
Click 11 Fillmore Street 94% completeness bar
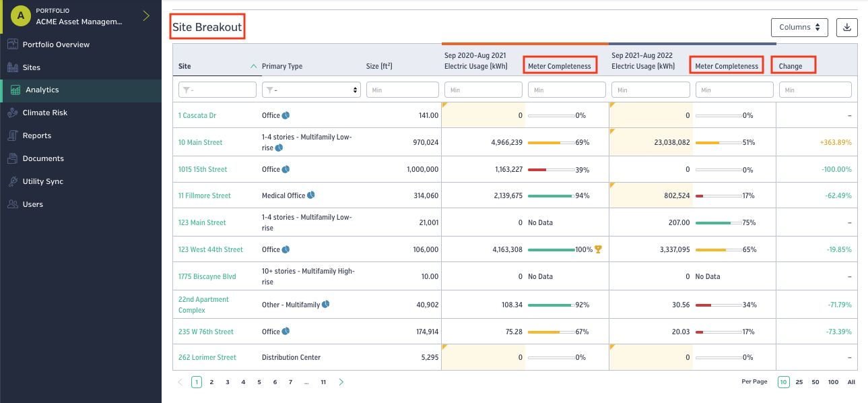pos(551,196)
